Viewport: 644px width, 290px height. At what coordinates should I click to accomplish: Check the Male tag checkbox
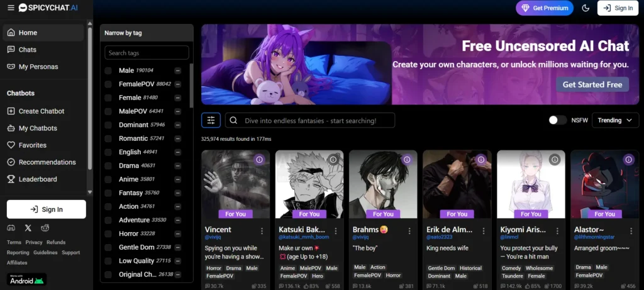[108, 70]
